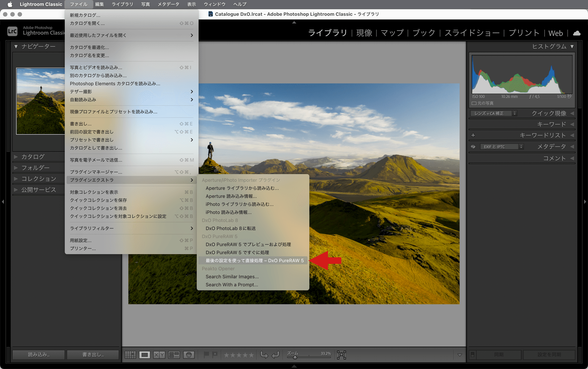Screen dimensions: 588x369
Task: Collapse the ナビゲーター panel
Action: pos(16,47)
